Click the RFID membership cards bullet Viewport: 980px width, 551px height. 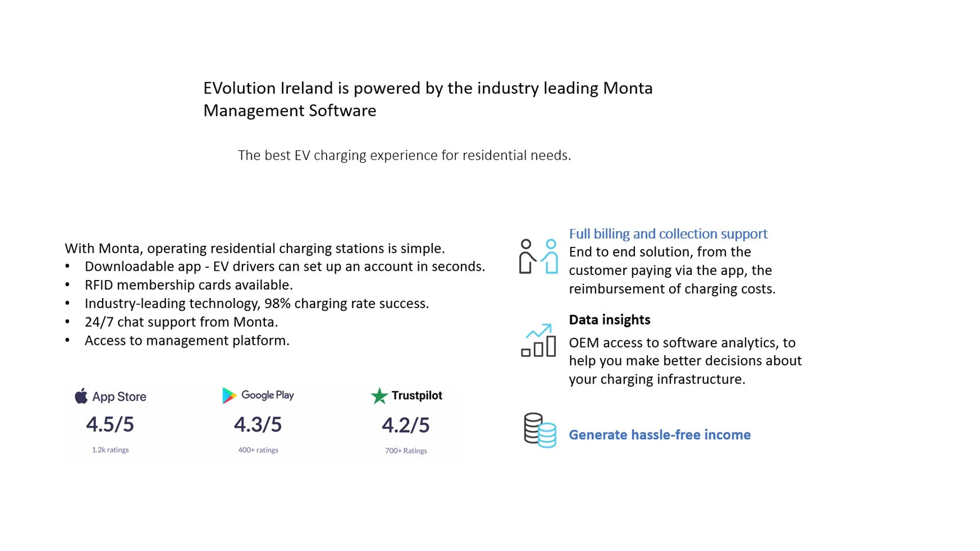tap(188, 285)
